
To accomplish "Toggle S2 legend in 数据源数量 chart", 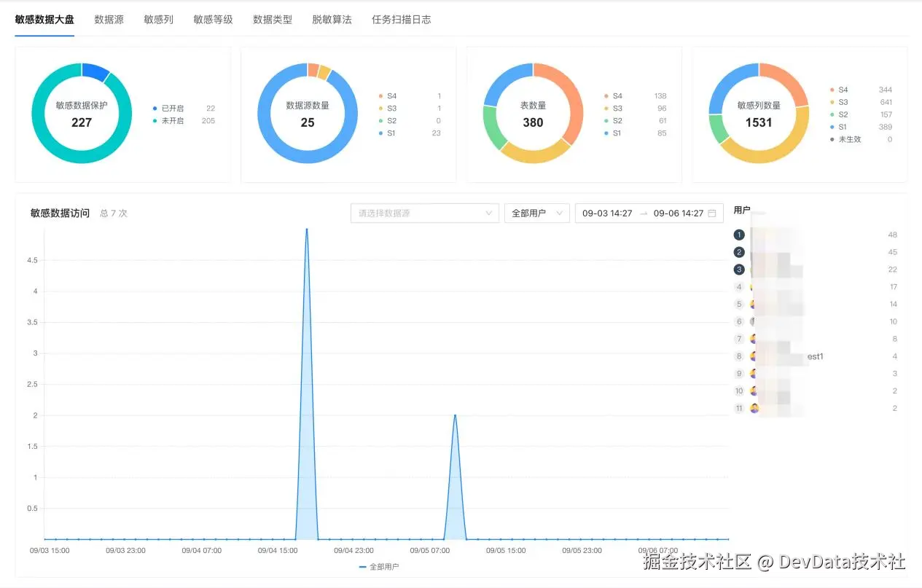I will 388,121.
